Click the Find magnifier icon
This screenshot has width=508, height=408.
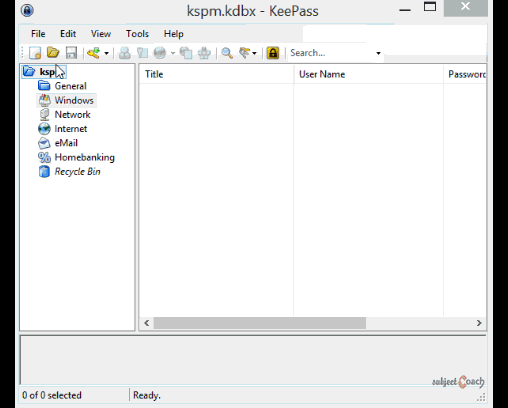(227, 53)
